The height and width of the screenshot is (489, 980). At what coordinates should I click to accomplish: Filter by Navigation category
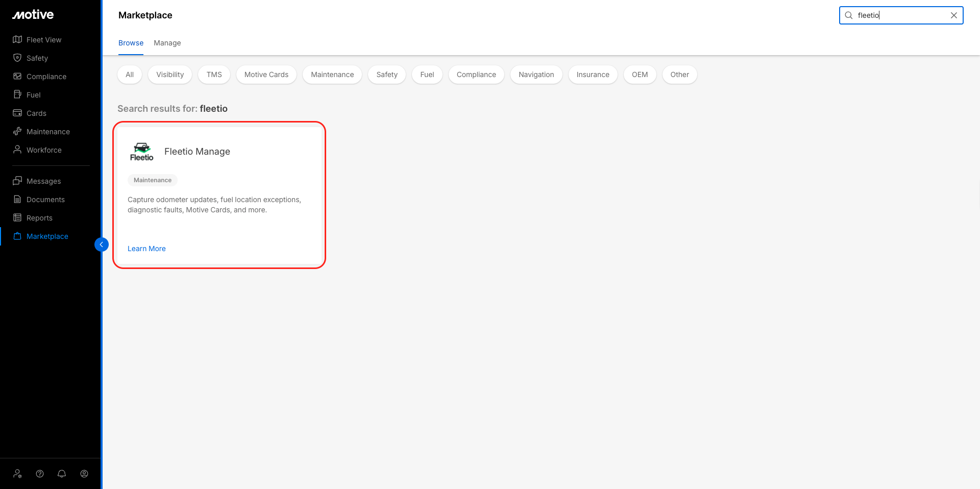(536, 75)
